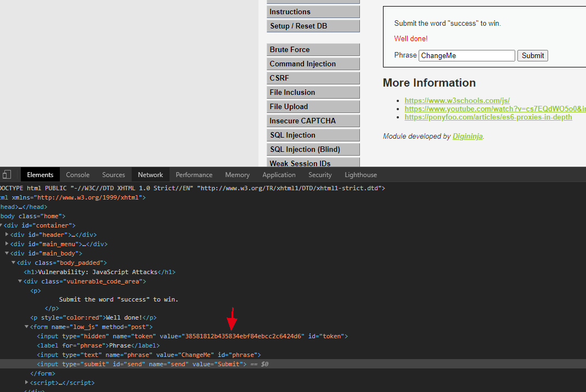Screen dimensions: 586x392
Task: Open the Lighthouse tab
Action: [x=360, y=175]
